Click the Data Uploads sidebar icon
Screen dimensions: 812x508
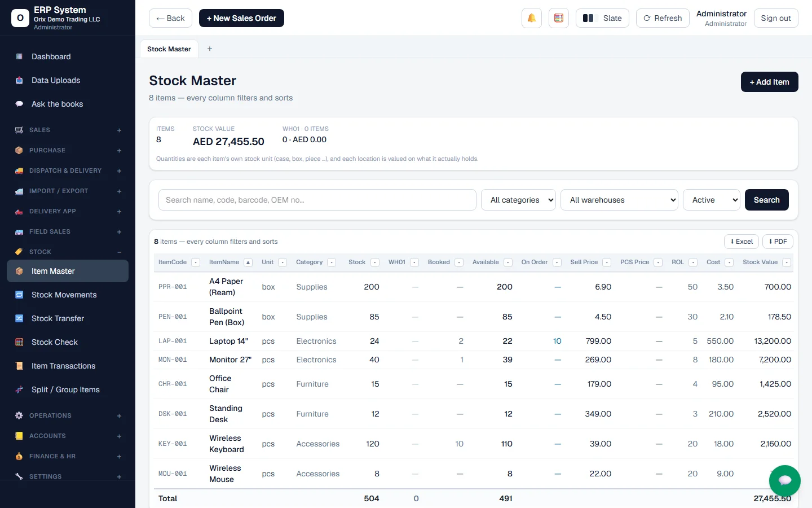click(x=19, y=80)
